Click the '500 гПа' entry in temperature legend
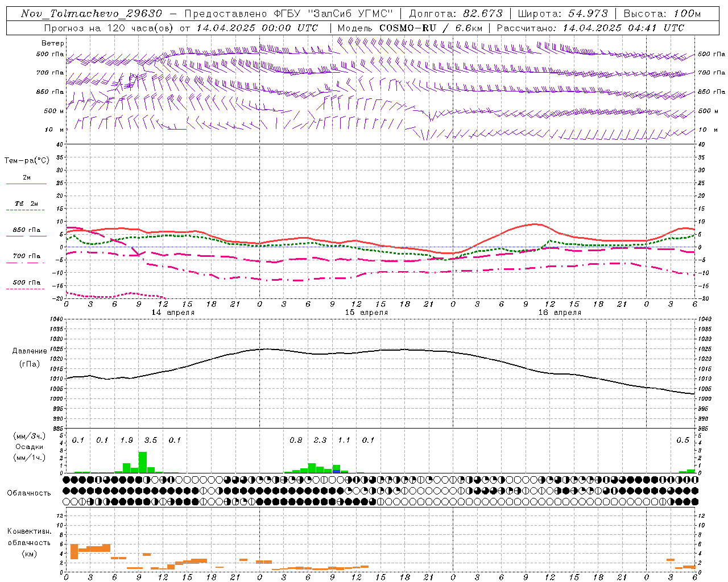Viewport: 728px width, 582px height. coord(27,282)
